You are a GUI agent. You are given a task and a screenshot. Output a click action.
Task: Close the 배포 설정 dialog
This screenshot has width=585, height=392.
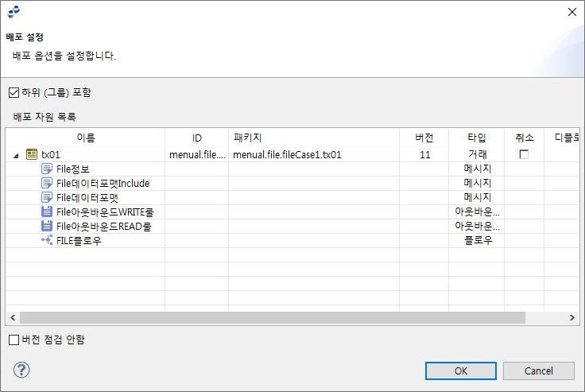(x=572, y=12)
